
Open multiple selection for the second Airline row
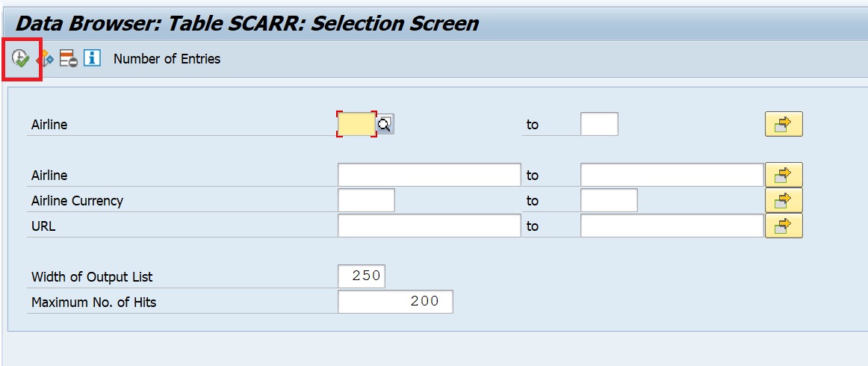point(784,175)
